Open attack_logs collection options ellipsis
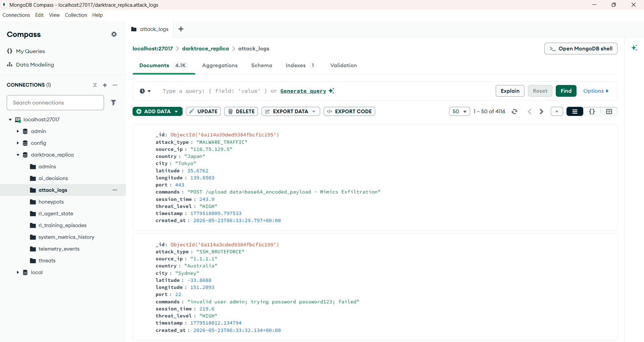 (115, 190)
